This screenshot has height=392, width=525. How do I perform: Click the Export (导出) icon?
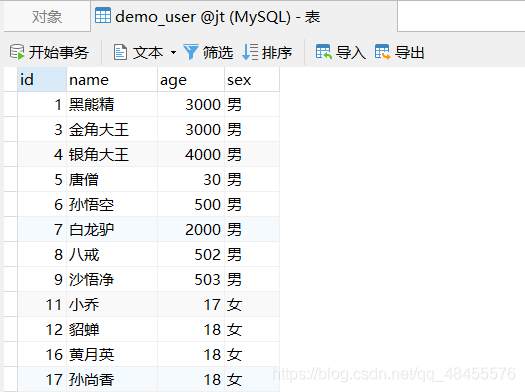383,52
